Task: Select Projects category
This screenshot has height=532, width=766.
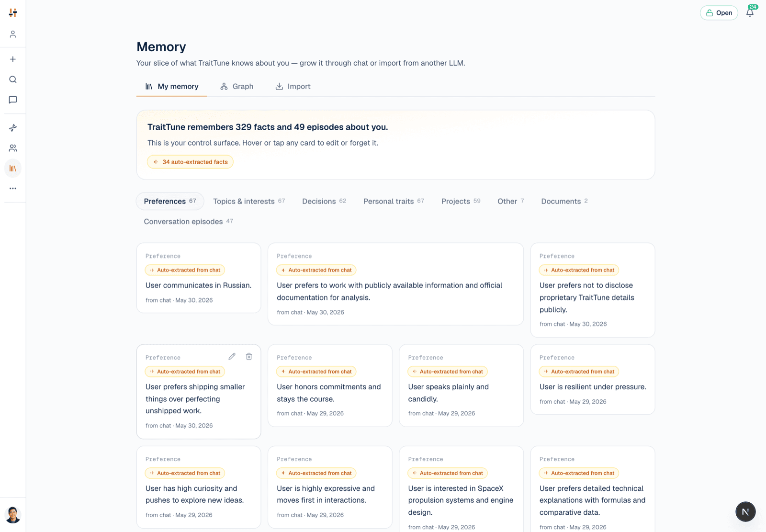Action: pos(461,201)
